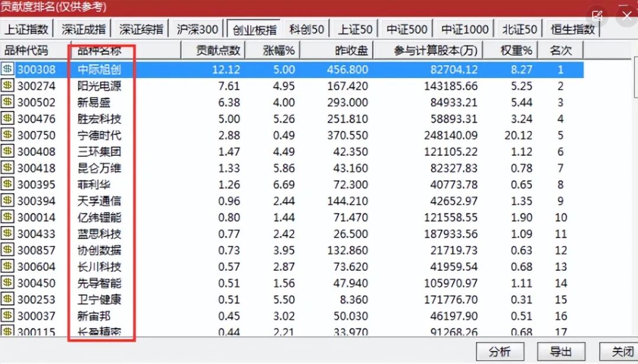Select the 新易盛 stock name
Viewport: 638px width, 364px height.
94,103
